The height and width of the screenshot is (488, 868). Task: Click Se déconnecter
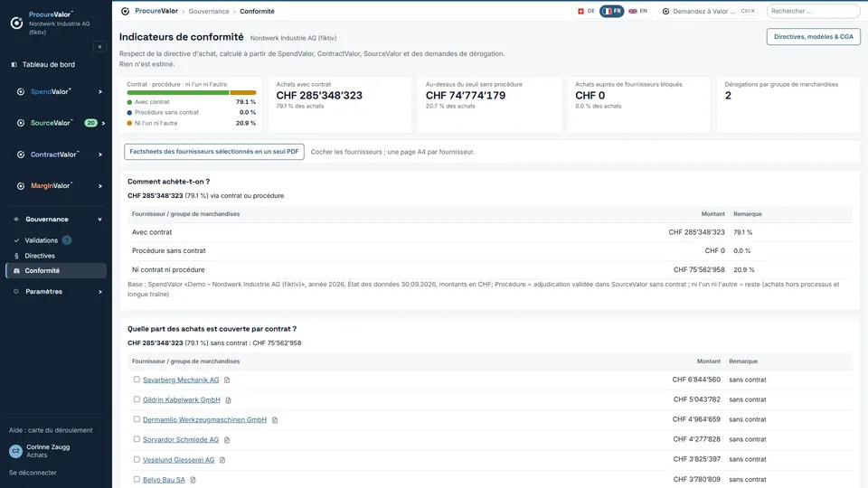pyautogui.click(x=33, y=473)
